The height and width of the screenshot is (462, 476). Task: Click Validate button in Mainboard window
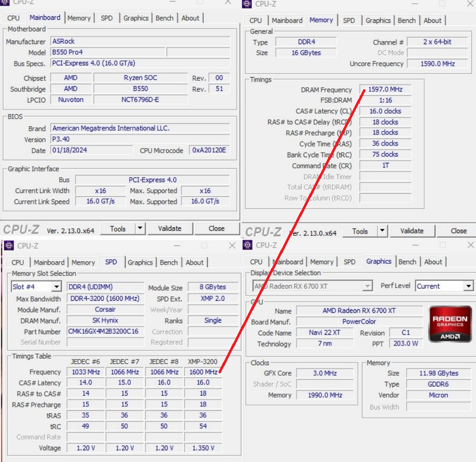click(170, 228)
